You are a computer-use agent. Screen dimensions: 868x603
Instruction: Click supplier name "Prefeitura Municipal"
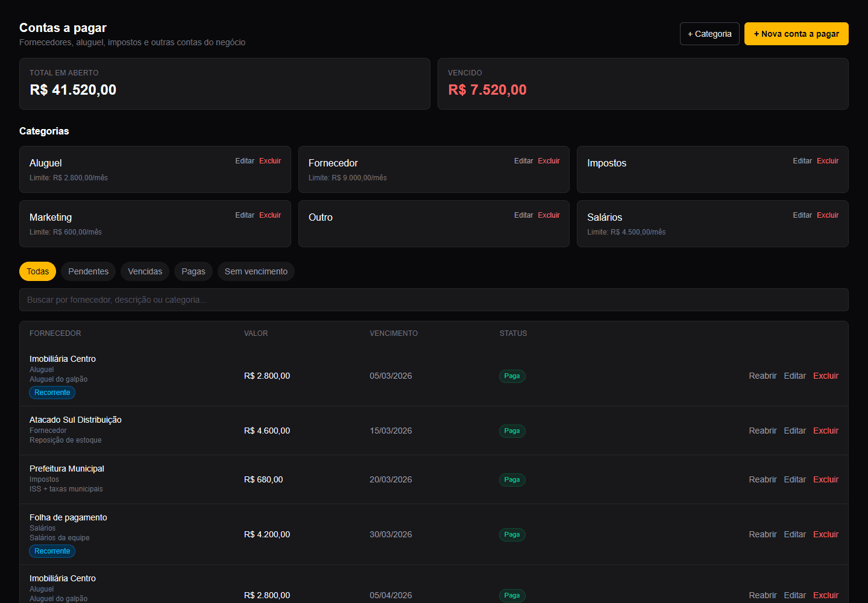tap(67, 469)
